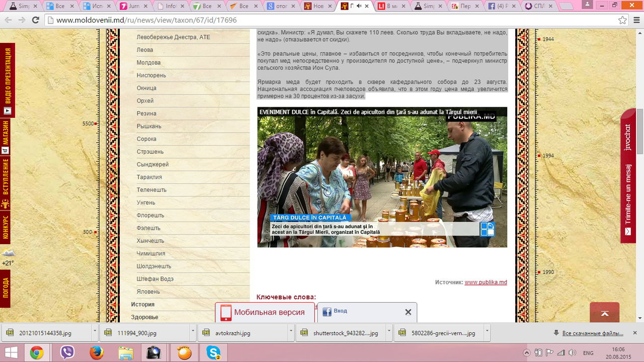Click the weather cloud icon
The width and height of the screenshot is (644, 362).
point(8,253)
